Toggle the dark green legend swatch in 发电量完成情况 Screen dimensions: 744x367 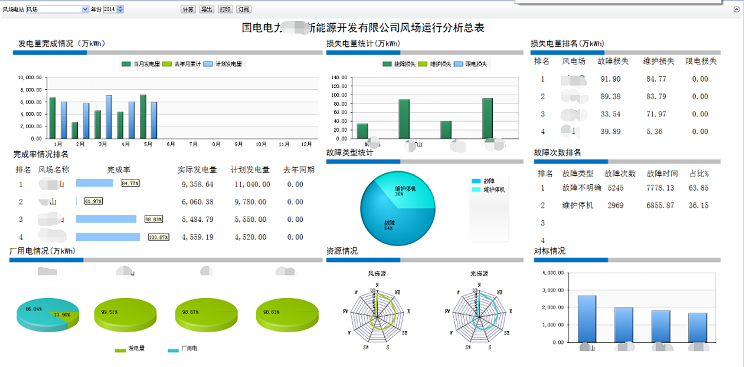126,63
